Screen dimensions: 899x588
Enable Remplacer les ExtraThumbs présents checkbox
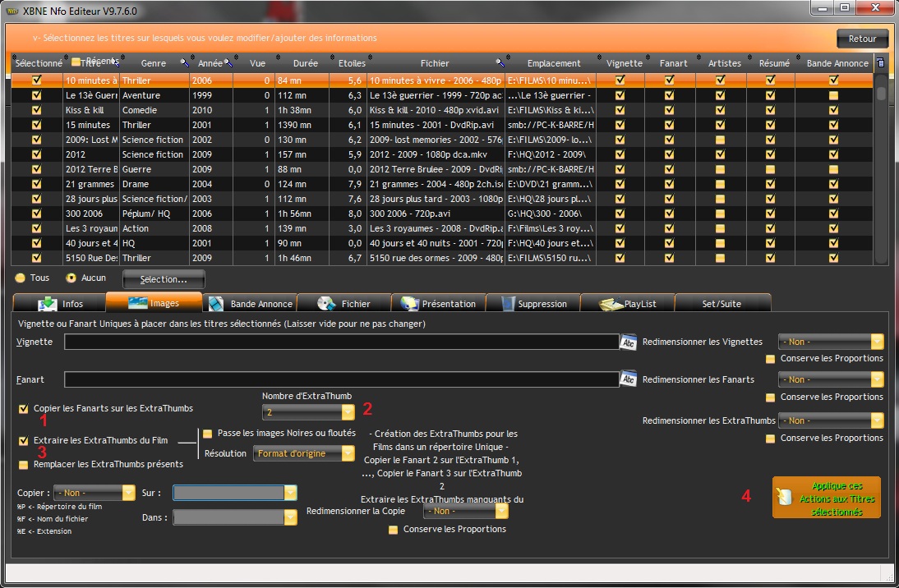pos(23,465)
